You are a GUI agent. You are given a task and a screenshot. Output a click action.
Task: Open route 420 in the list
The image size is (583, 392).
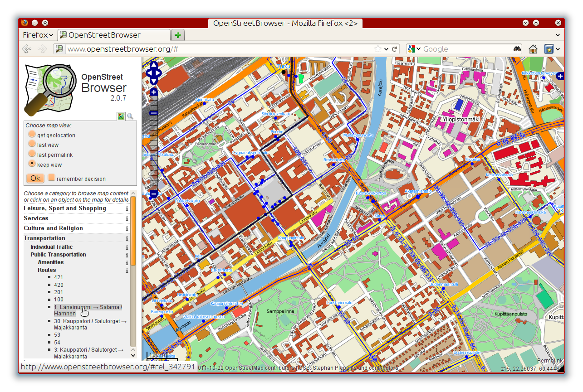tap(59, 285)
